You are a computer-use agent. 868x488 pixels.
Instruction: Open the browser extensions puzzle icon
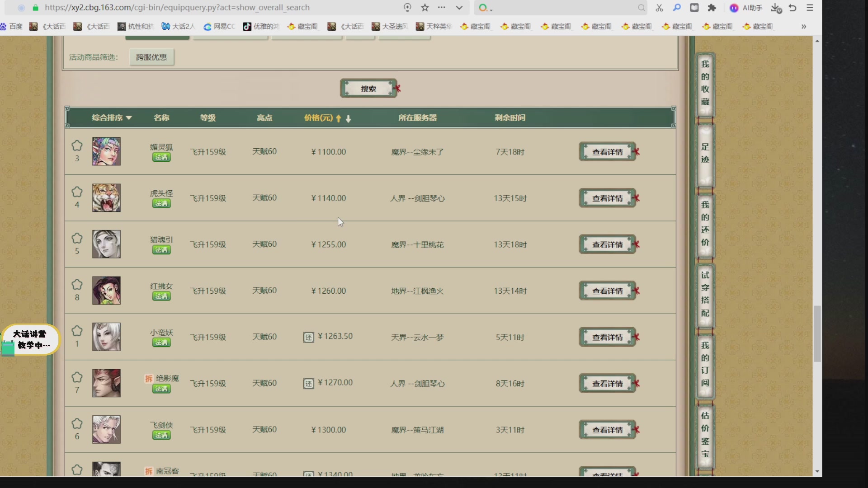coord(712,8)
